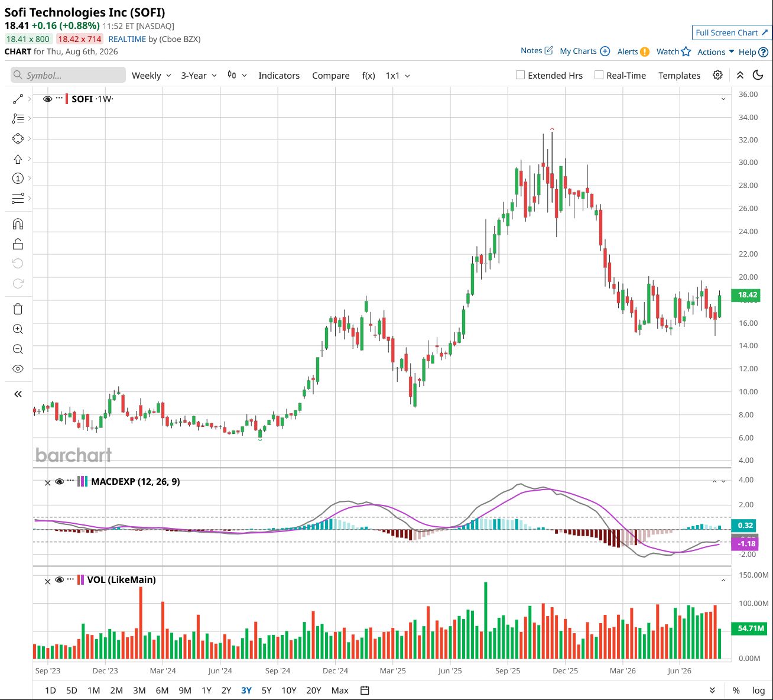Click the undo arrow in the drawing toolbar
Image resolution: width=773 pixels, height=700 pixels.
pos(18,264)
